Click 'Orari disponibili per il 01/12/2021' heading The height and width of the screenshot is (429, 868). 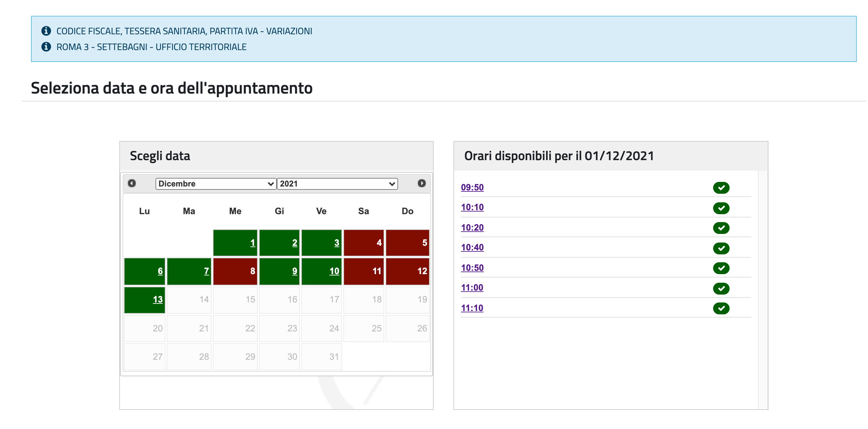tap(559, 156)
